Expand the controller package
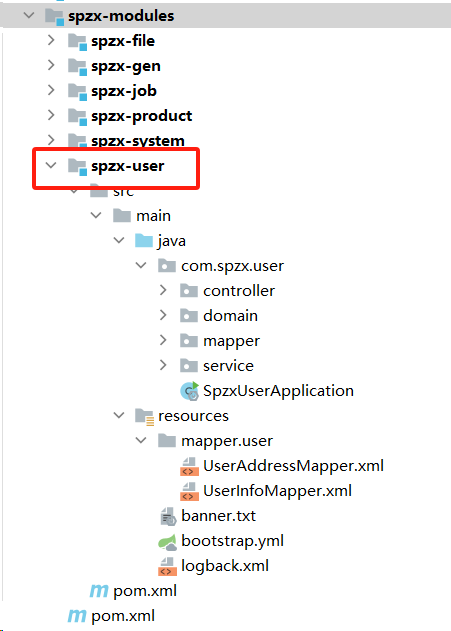 [x=163, y=290]
